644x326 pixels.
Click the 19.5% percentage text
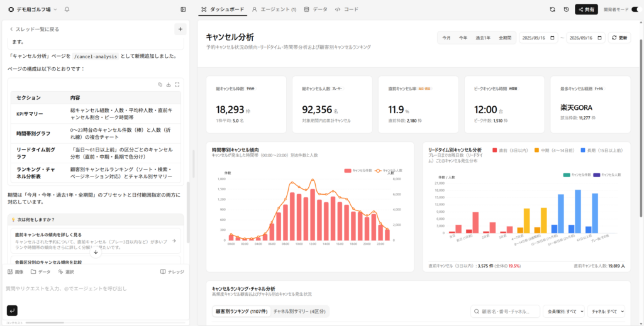(514, 266)
